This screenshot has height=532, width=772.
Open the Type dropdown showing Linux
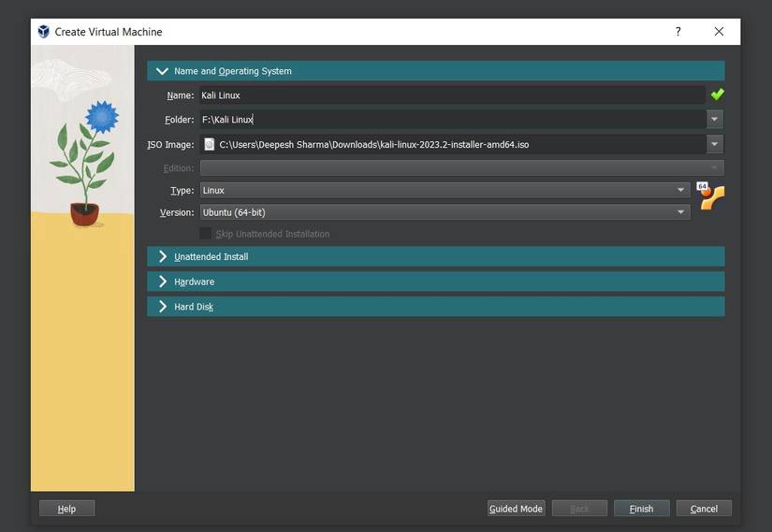[444, 190]
